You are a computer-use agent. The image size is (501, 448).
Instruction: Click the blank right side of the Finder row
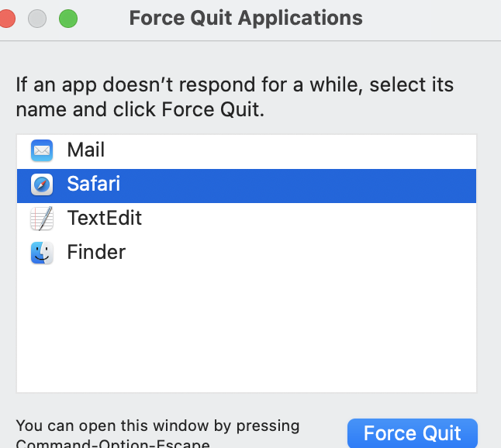coord(349,253)
